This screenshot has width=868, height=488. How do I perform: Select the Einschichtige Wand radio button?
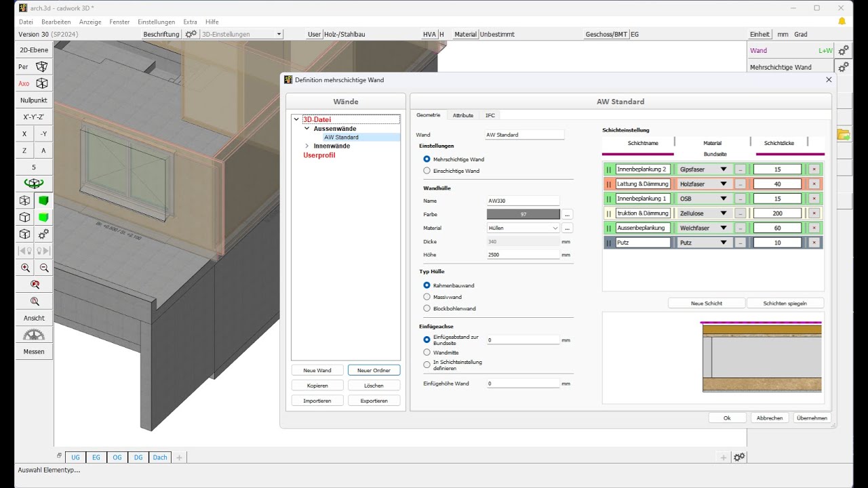[427, 171]
